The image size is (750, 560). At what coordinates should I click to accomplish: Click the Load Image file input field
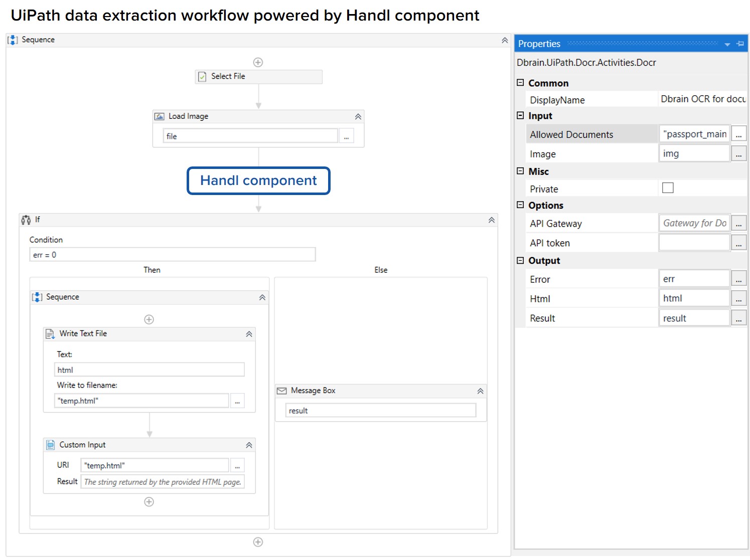250,136
